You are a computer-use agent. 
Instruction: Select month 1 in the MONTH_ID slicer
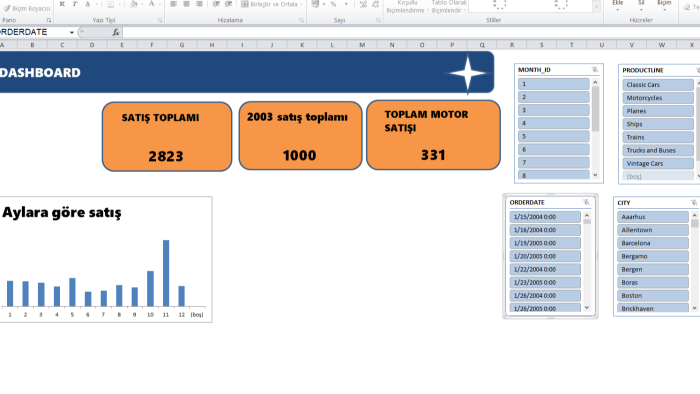pos(554,84)
